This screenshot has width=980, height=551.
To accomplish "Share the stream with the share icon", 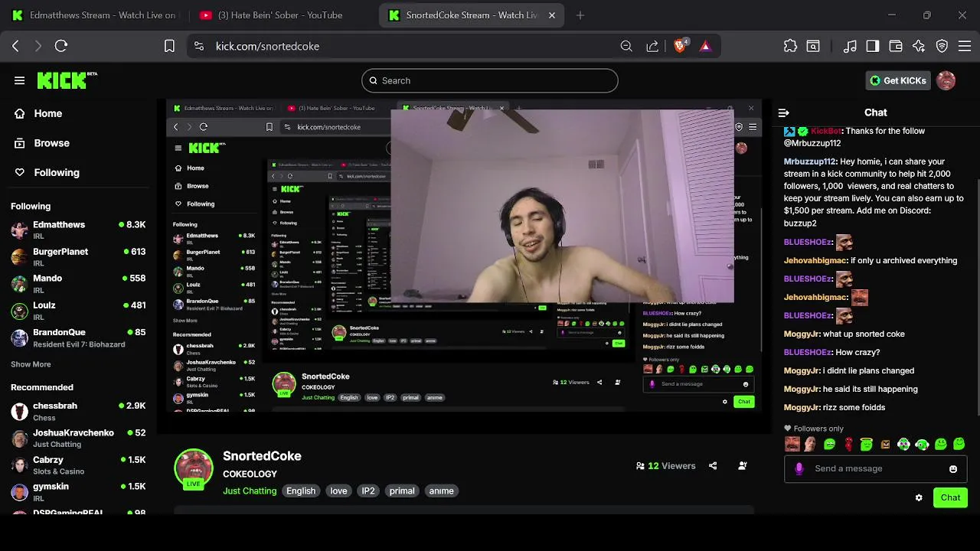I will click(x=713, y=465).
